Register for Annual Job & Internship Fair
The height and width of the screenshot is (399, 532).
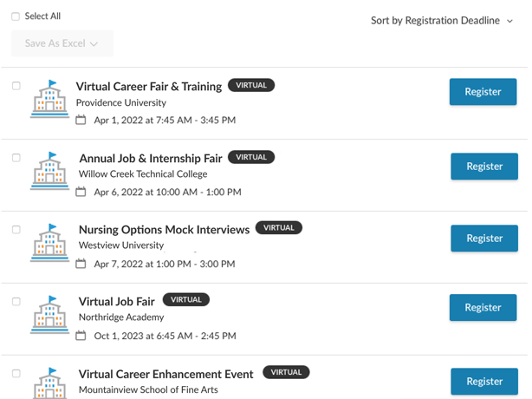pos(484,167)
